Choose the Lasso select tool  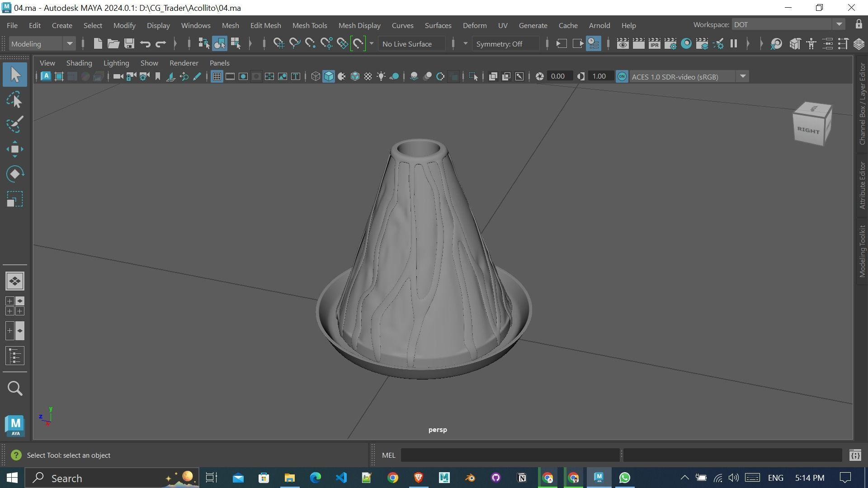(x=15, y=100)
